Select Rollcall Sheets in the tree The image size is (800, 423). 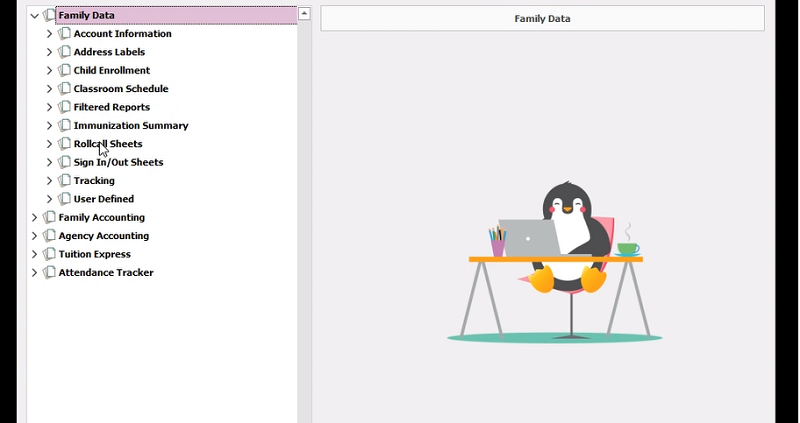tap(108, 144)
